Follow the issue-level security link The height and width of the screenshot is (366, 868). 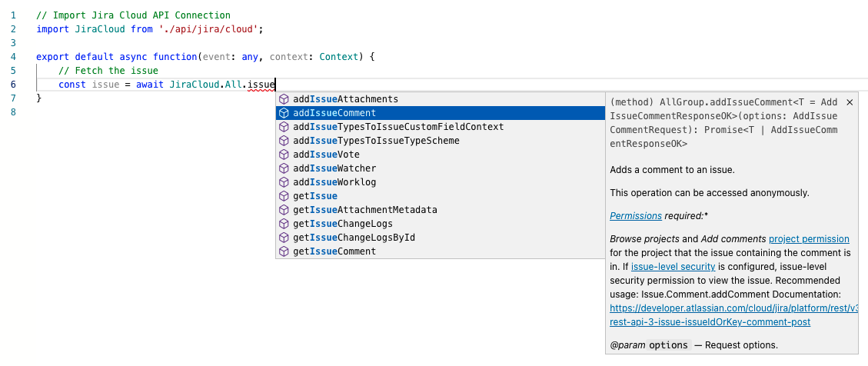673,267
